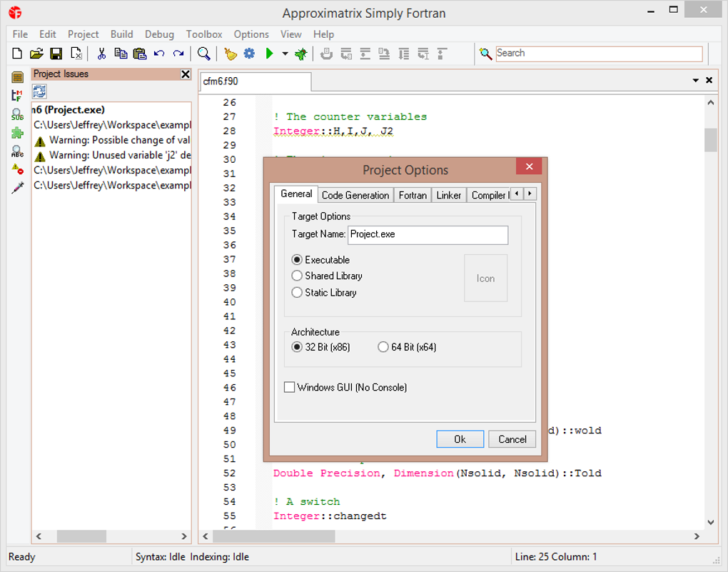Click the editor horizontal scrollbar thumb
The width and height of the screenshot is (728, 572).
tap(274, 536)
